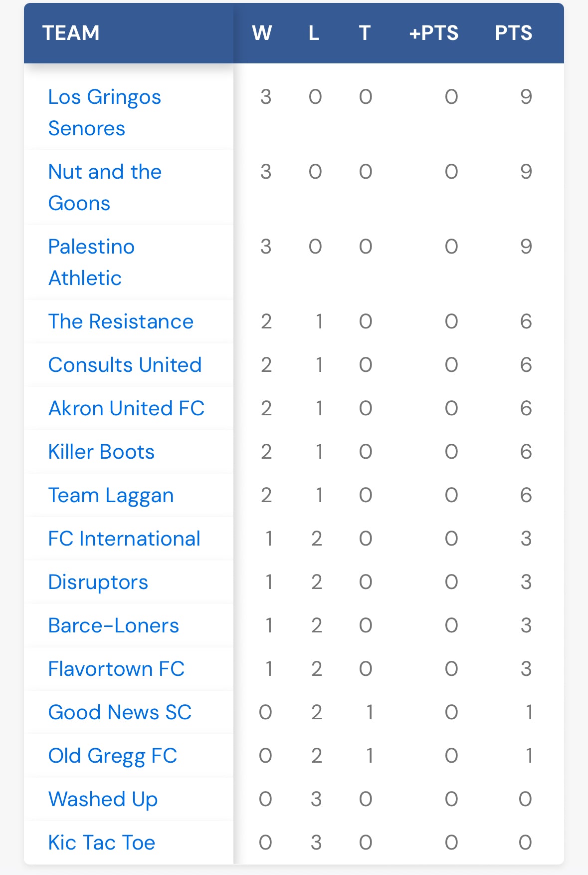Screen dimensions: 588x875
Task: Click the Washed Up team link
Action: pos(103,800)
